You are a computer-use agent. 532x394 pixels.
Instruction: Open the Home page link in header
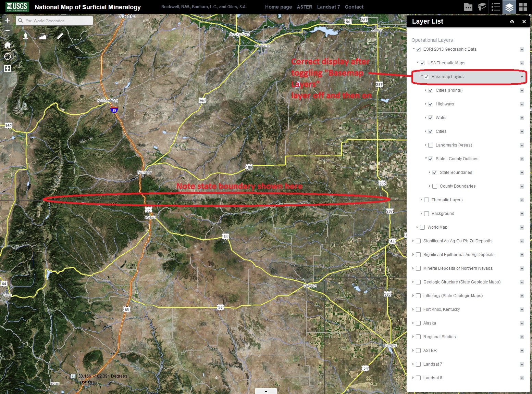pos(279,7)
